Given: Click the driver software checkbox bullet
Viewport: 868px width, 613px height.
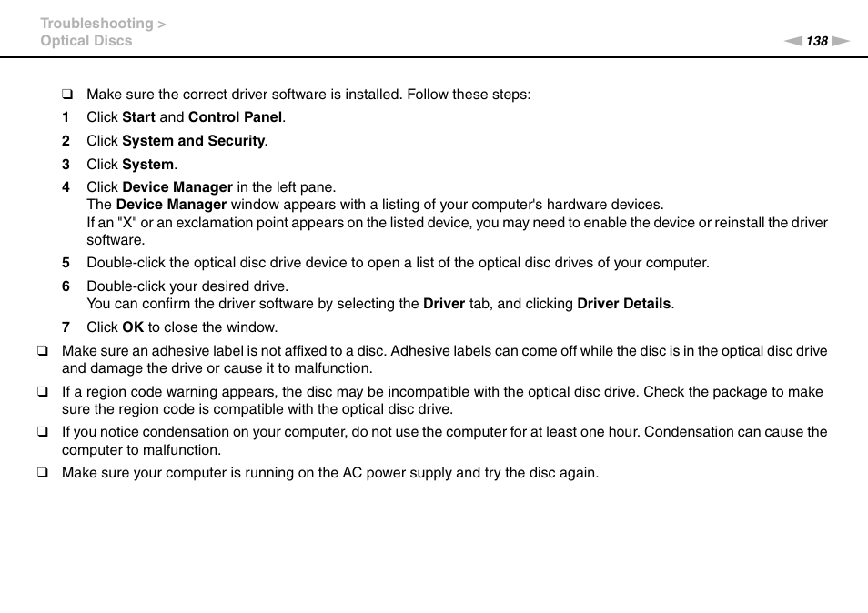Looking at the screenshot, I should pos(67,95).
